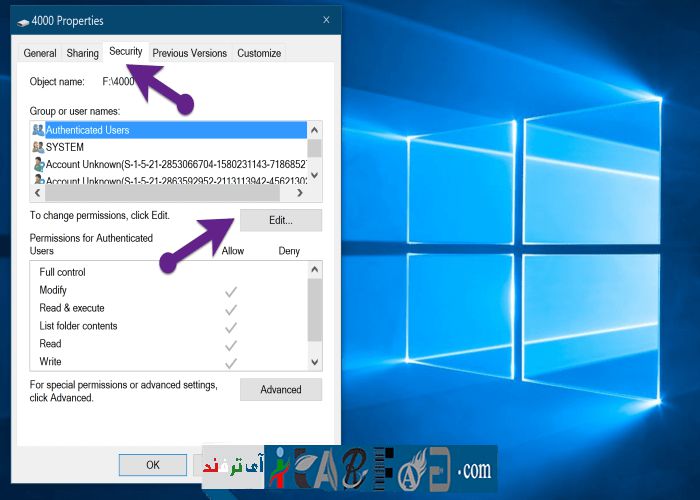The height and width of the screenshot is (500, 700).
Task: Go to the Previous Versions tab
Action: (189, 53)
